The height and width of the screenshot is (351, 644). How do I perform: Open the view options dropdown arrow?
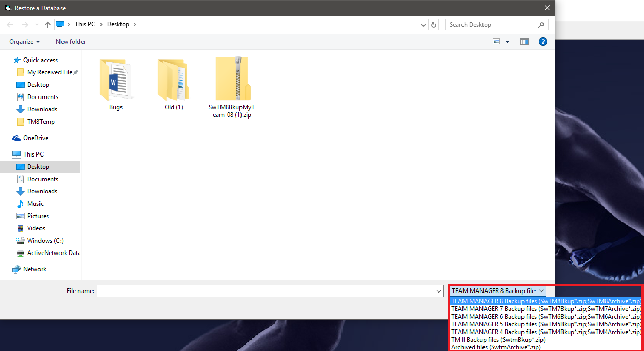pyautogui.click(x=508, y=42)
